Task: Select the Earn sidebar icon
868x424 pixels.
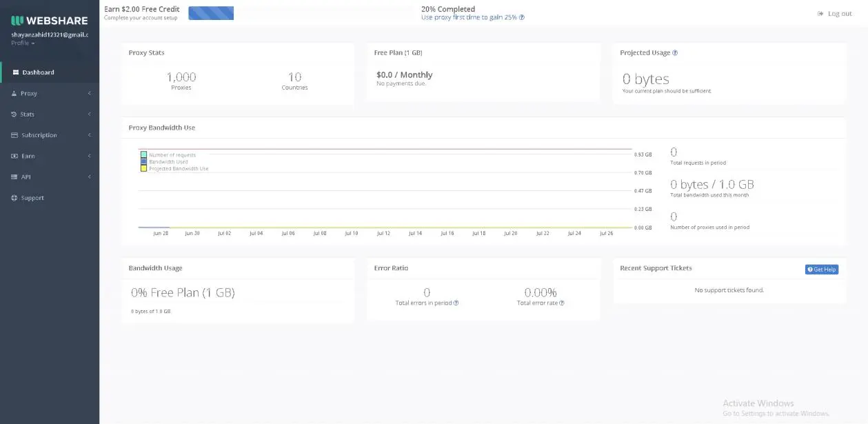Action: (x=15, y=156)
